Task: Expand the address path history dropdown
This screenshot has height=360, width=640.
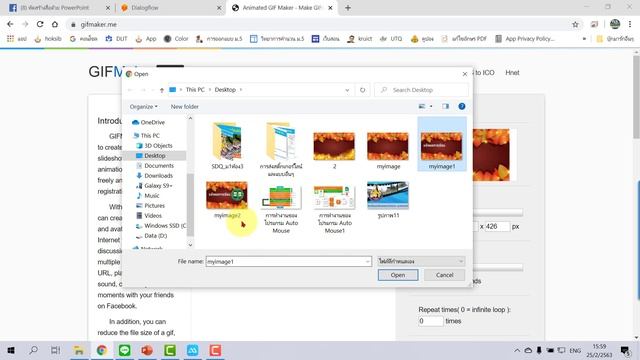Action: 347,90
